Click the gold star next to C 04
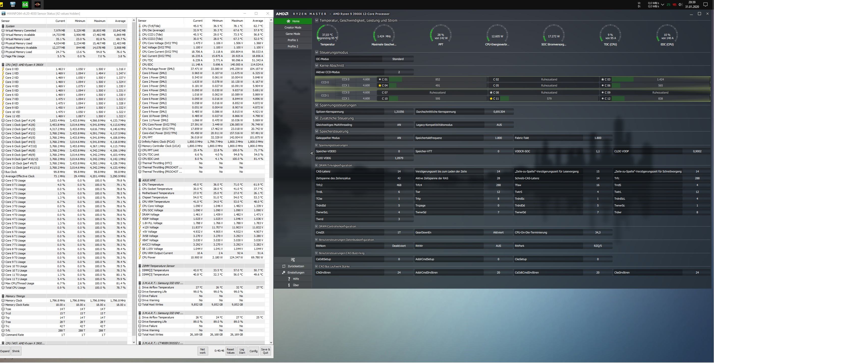Image resolution: width=868 pixels, height=363 pixels. pos(380,85)
